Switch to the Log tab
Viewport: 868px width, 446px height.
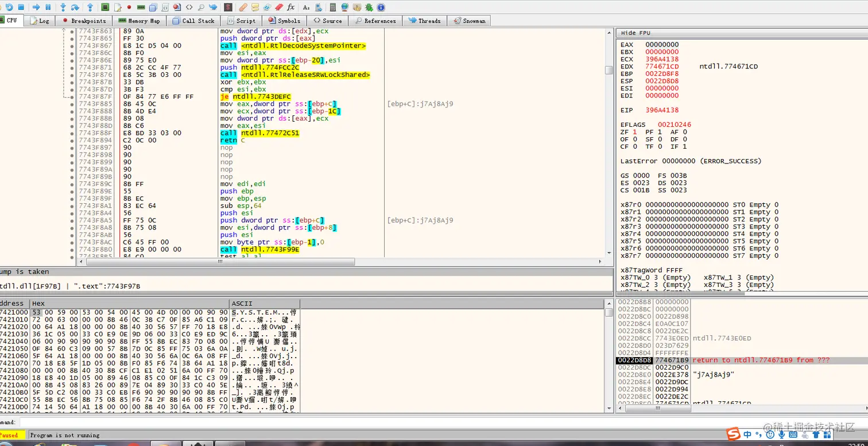pos(39,21)
